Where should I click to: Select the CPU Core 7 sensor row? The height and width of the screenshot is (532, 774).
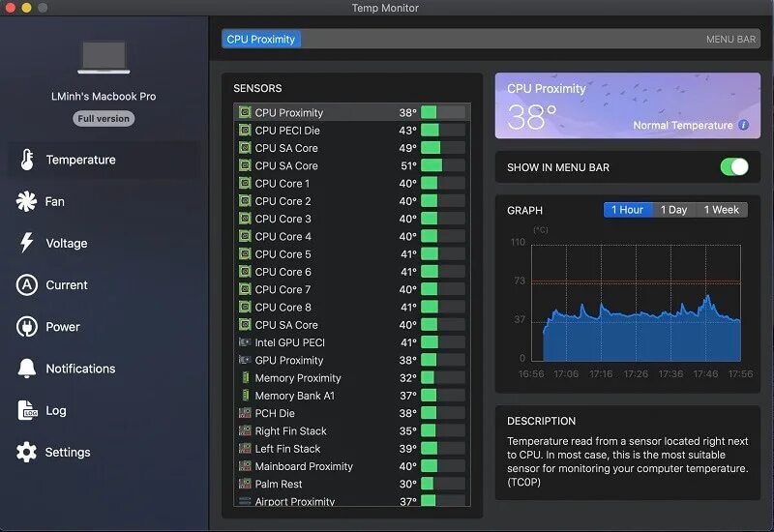pyautogui.click(x=352, y=289)
